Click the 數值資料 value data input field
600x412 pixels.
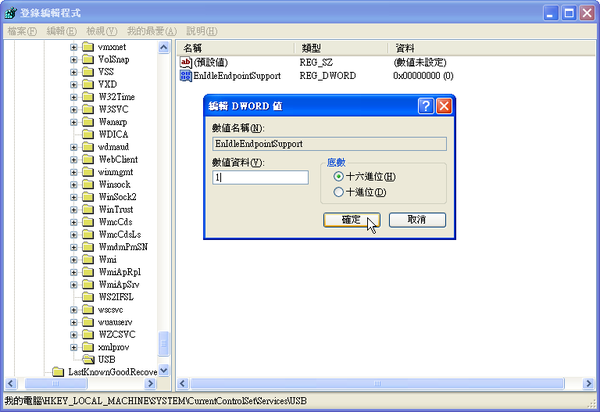pos(260,178)
